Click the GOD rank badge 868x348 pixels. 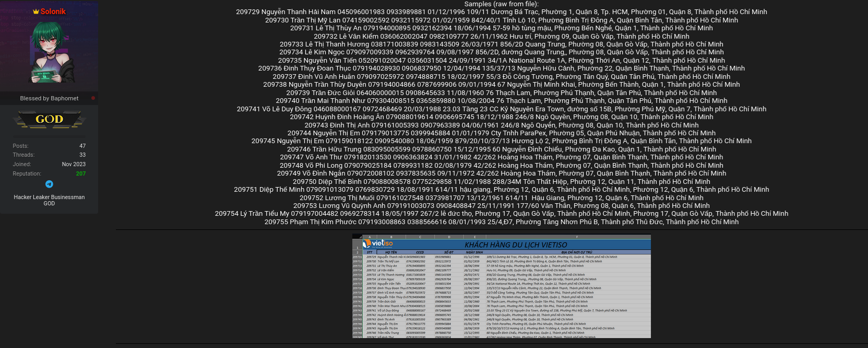tap(49, 120)
